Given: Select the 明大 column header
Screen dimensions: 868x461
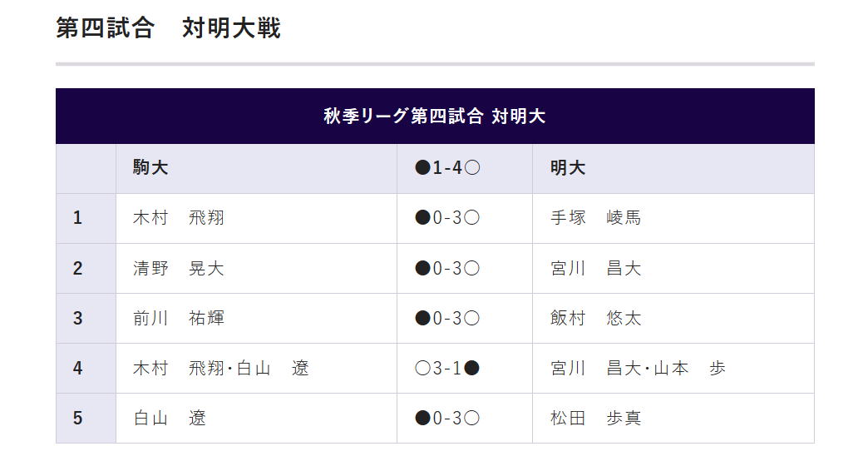Looking at the screenshot, I should click(x=568, y=168).
